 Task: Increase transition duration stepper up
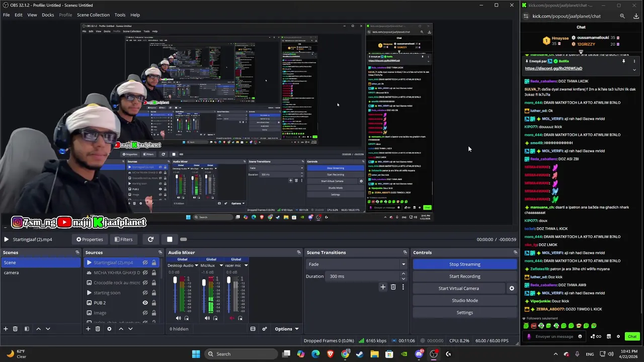tap(403, 274)
